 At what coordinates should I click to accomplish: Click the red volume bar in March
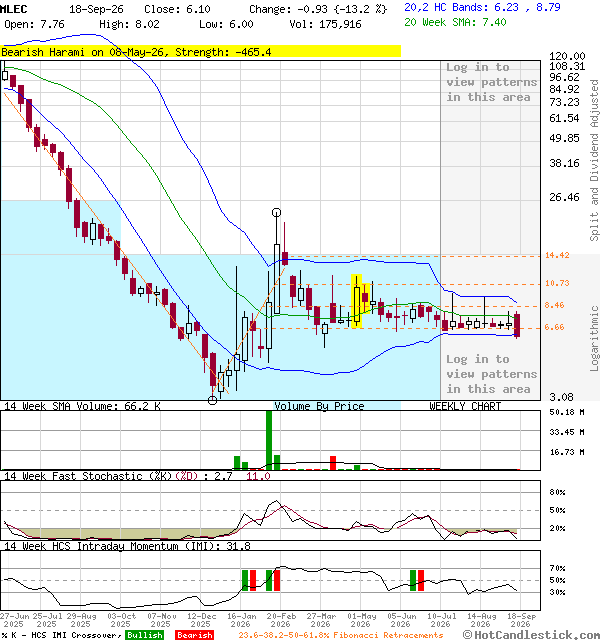coord(333,463)
